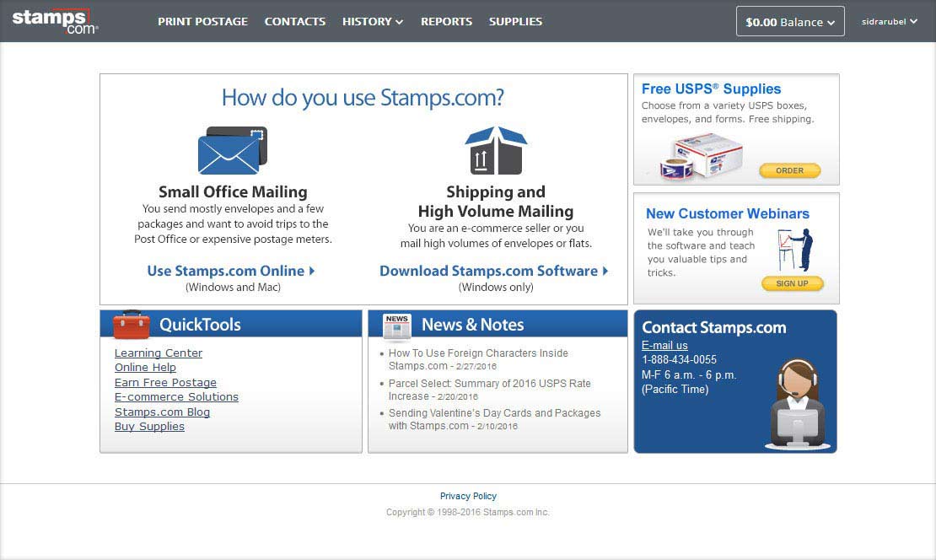Click Use Stamps.com Online link
The image size is (936, 560).
tap(231, 271)
